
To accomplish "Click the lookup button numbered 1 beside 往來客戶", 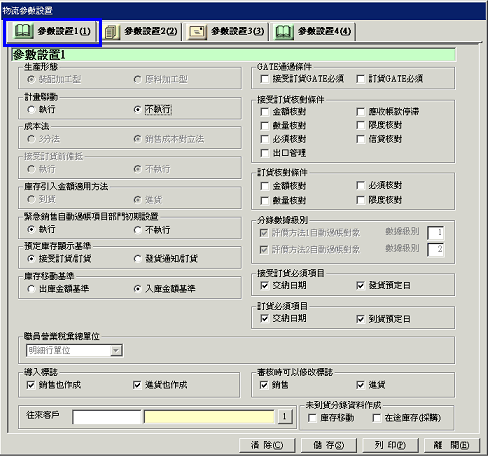I will [x=284, y=416].
